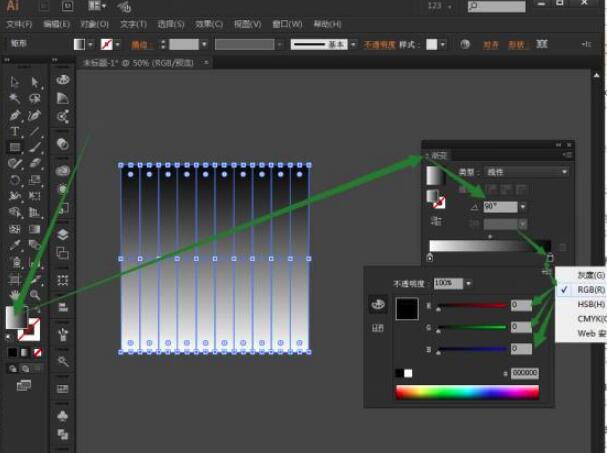Open the 效果(C) menu
Screen dimensions: 607x453
click(x=209, y=23)
